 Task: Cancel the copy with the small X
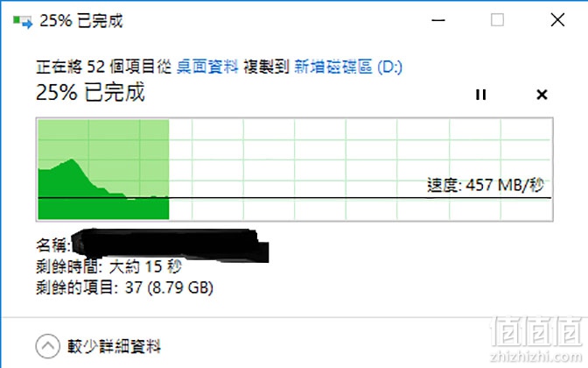coord(542,95)
